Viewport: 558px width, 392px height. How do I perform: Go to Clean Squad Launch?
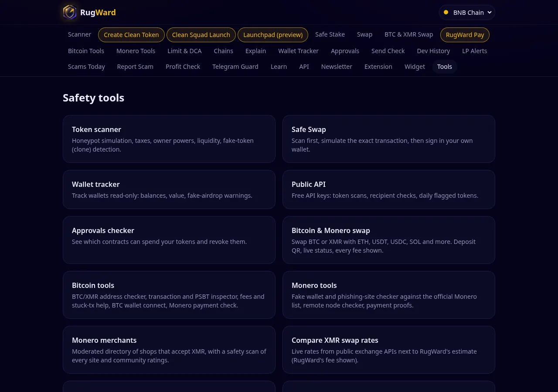pyautogui.click(x=201, y=35)
